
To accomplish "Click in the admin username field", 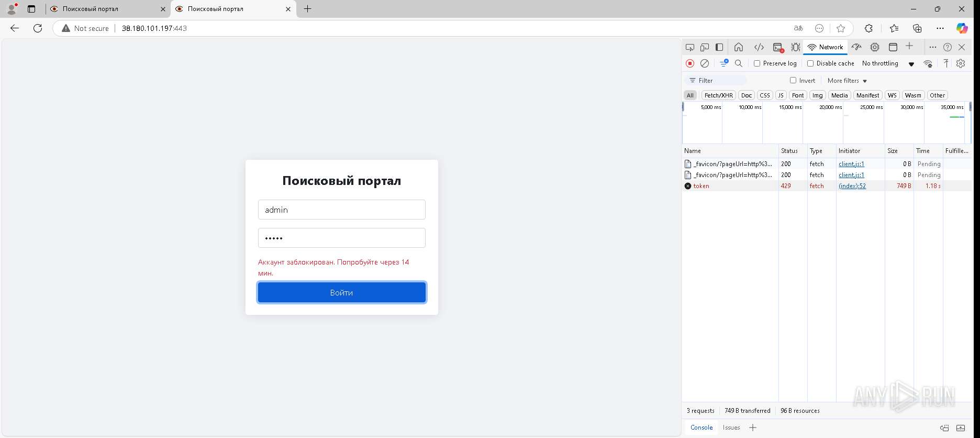I will [341, 210].
